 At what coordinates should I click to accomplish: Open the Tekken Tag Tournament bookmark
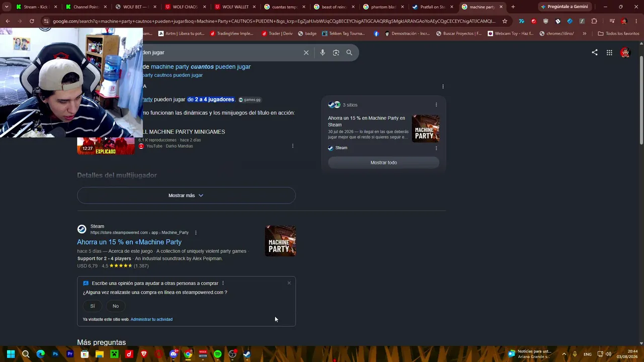(x=343, y=34)
